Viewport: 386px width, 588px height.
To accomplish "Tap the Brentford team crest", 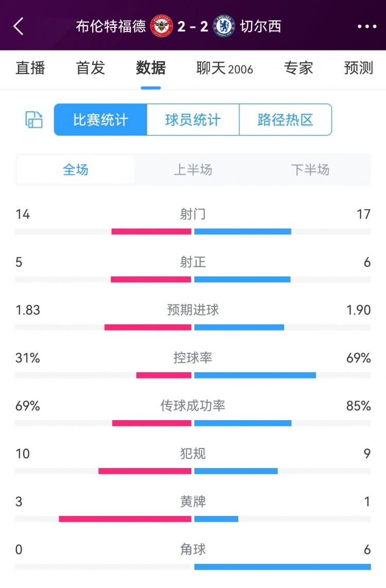I will [162, 26].
